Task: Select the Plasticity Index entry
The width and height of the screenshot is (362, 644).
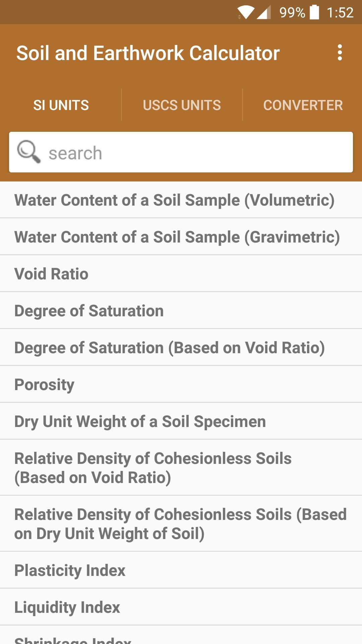Action: [x=181, y=570]
